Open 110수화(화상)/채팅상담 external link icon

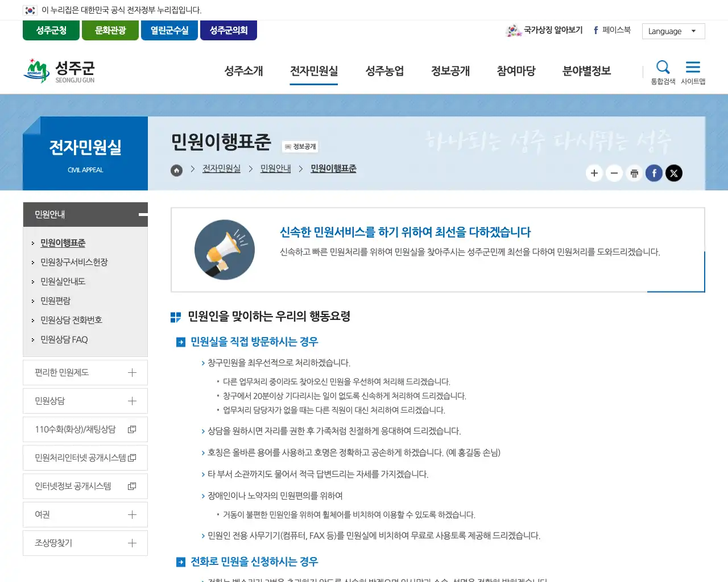(132, 430)
